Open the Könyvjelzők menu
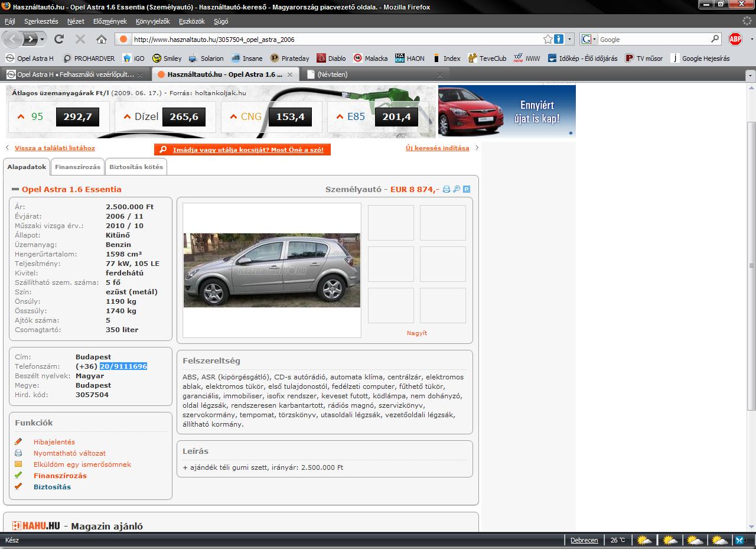This screenshot has width=756, height=549. pyautogui.click(x=152, y=21)
